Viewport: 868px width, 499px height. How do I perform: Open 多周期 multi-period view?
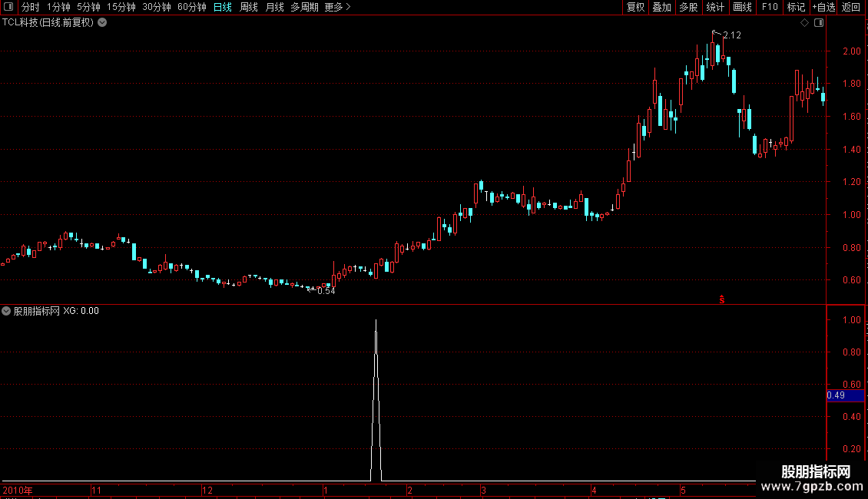coord(304,7)
